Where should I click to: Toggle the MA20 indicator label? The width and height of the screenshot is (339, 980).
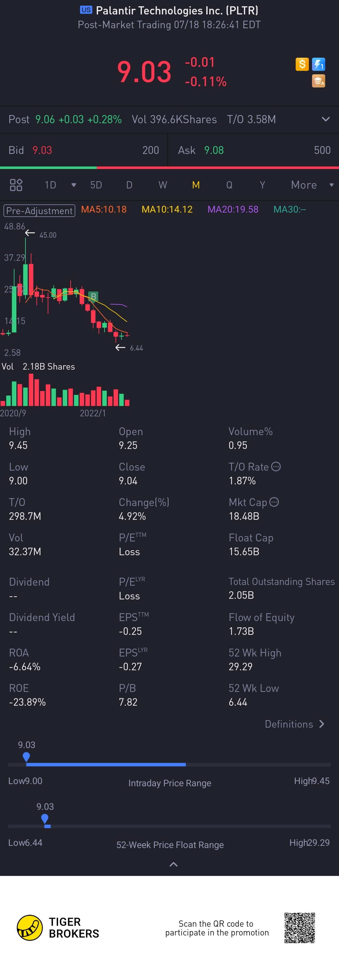pos(233,210)
